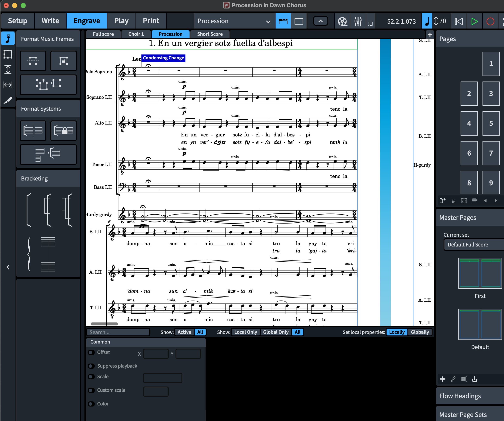
Task: Toggle the Suppress playback property
Action: coord(91,366)
